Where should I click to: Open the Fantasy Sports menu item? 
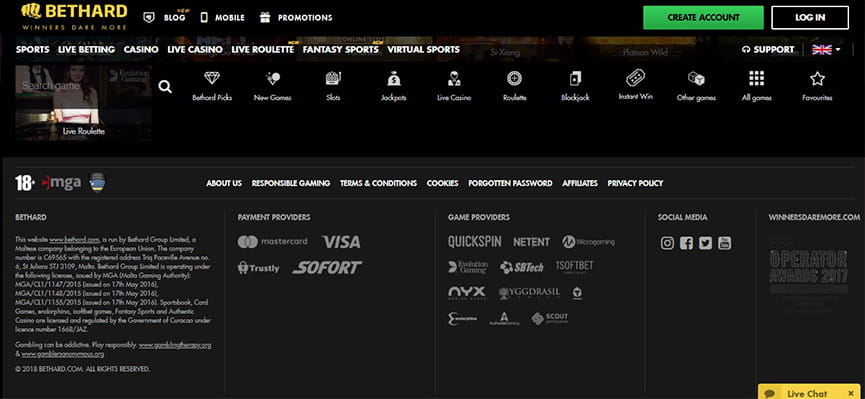(340, 50)
